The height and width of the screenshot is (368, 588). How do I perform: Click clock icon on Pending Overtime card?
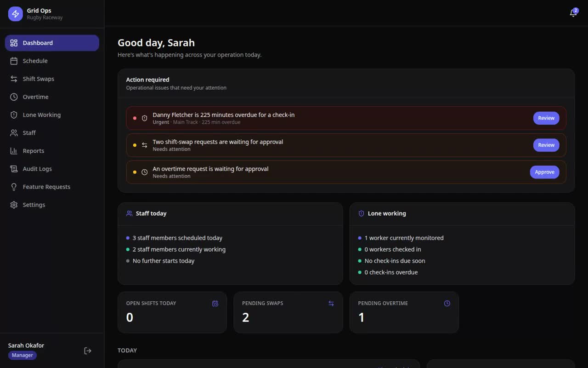pos(447,303)
